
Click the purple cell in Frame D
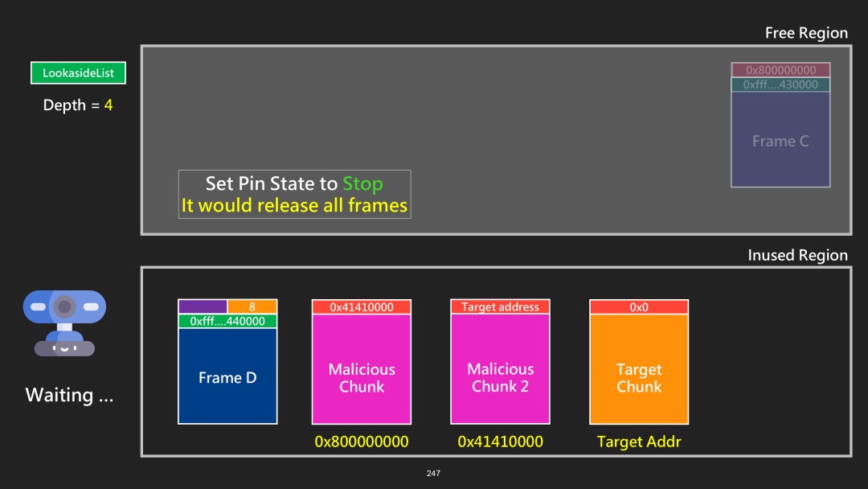point(203,306)
